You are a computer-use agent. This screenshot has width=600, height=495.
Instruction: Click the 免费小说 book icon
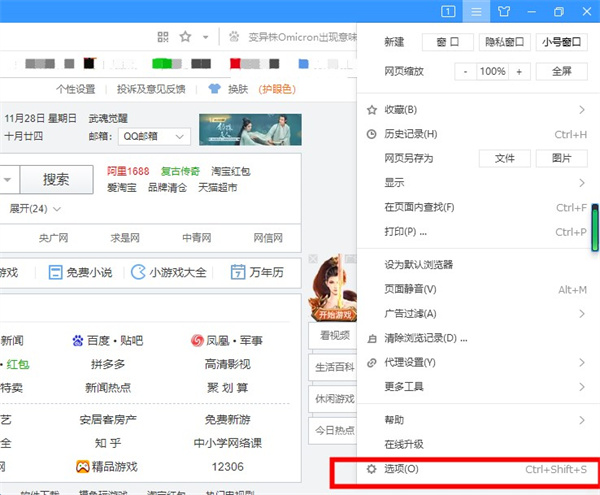56,272
